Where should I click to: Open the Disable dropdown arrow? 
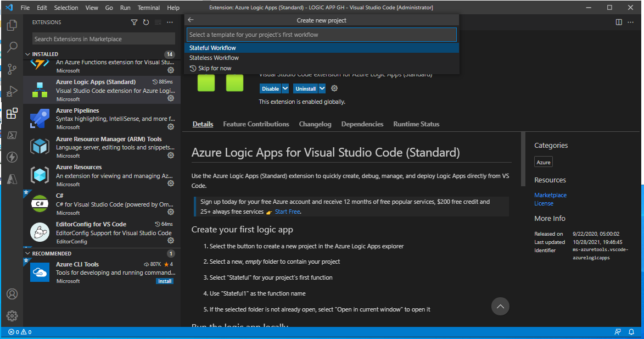pyautogui.click(x=285, y=88)
